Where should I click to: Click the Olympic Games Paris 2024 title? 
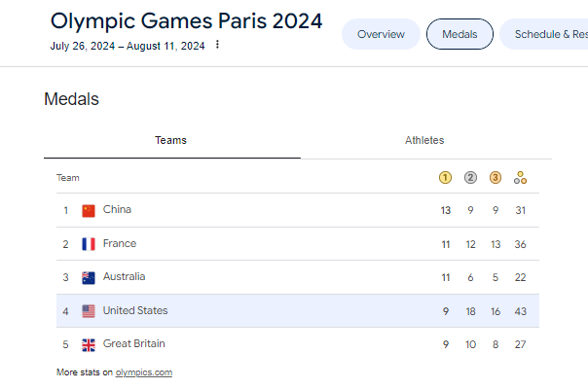pos(186,20)
